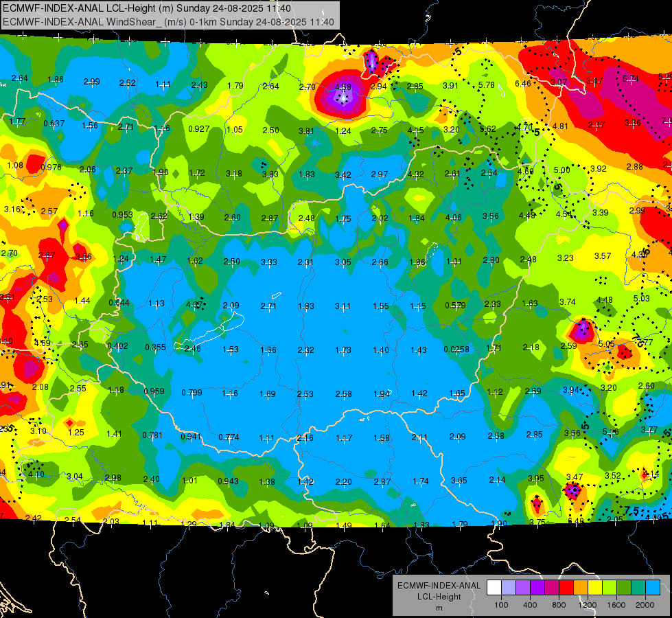672x618 pixels.
Task: Click the wind shear value 4.67
Action: [194, 305]
